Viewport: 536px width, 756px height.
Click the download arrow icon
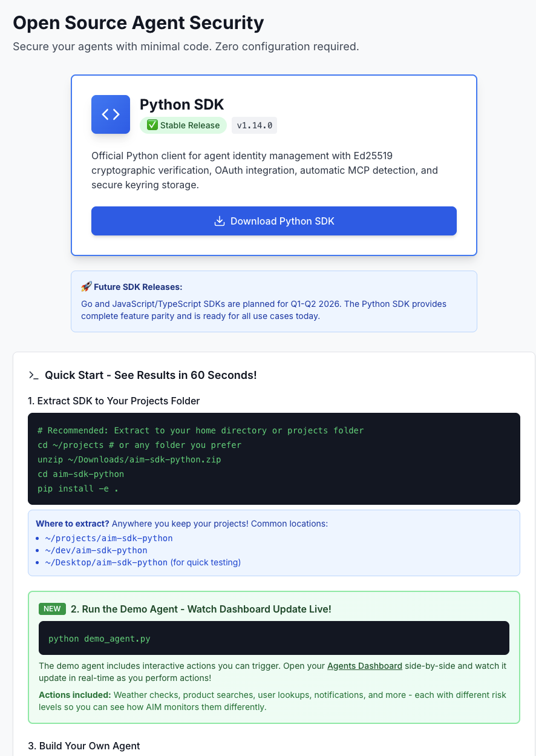[x=220, y=221]
